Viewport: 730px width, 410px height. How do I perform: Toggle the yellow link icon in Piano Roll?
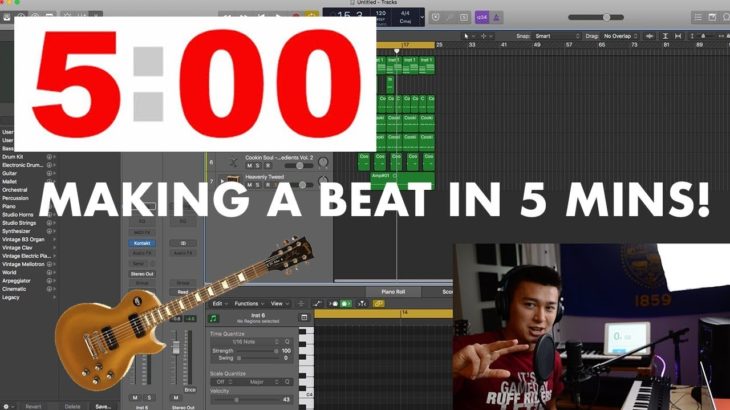[379, 304]
